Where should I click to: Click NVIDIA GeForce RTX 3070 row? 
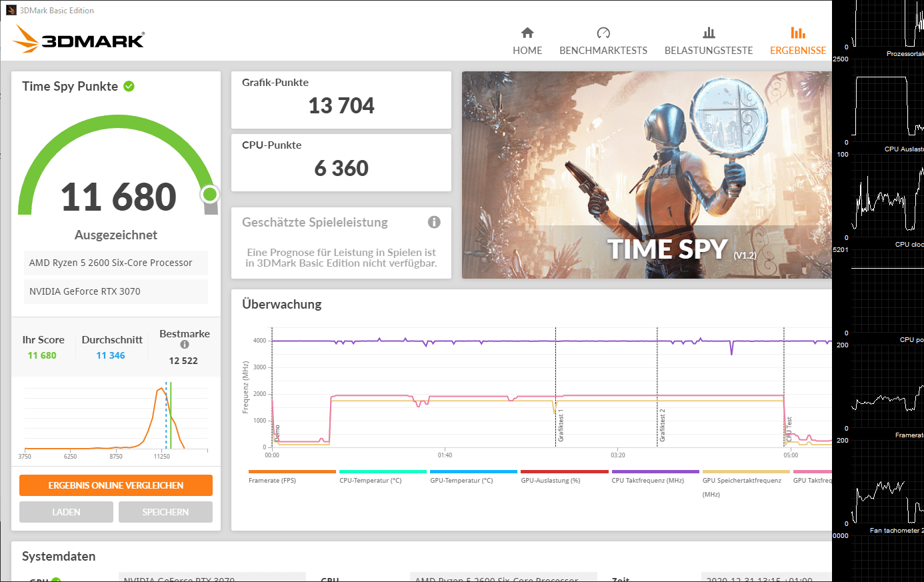pos(116,291)
